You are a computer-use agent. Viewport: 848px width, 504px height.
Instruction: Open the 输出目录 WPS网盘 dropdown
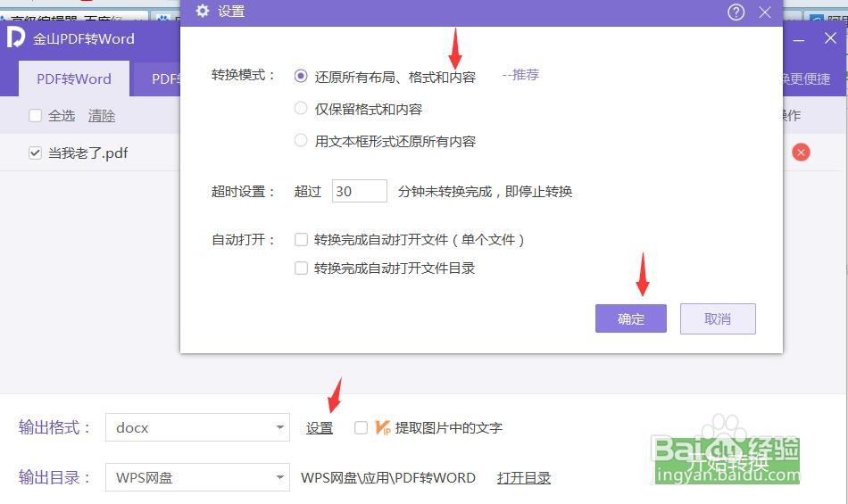197,477
